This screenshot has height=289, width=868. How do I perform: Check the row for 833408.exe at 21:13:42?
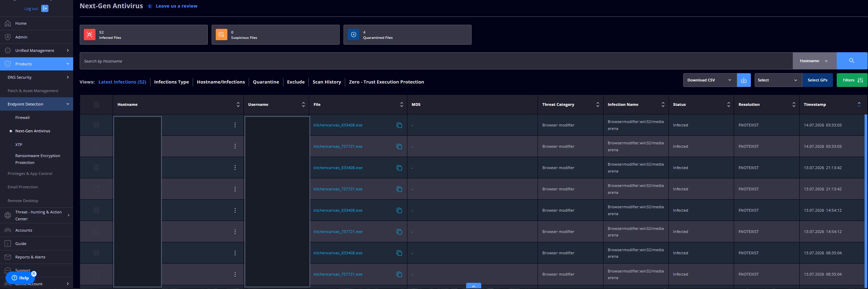point(96,168)
